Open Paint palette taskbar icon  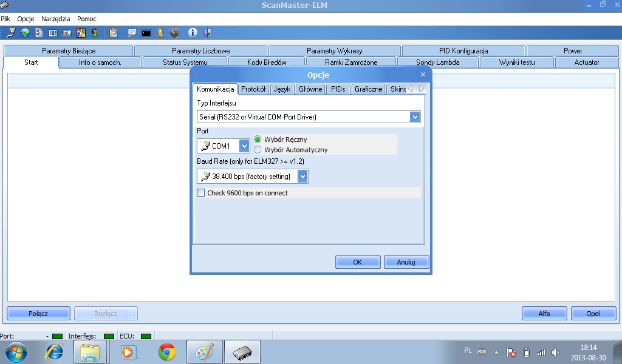pos(205,352)
